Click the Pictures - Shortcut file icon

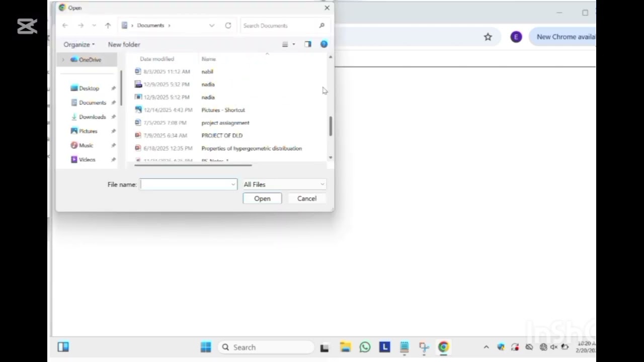[138, 110]
